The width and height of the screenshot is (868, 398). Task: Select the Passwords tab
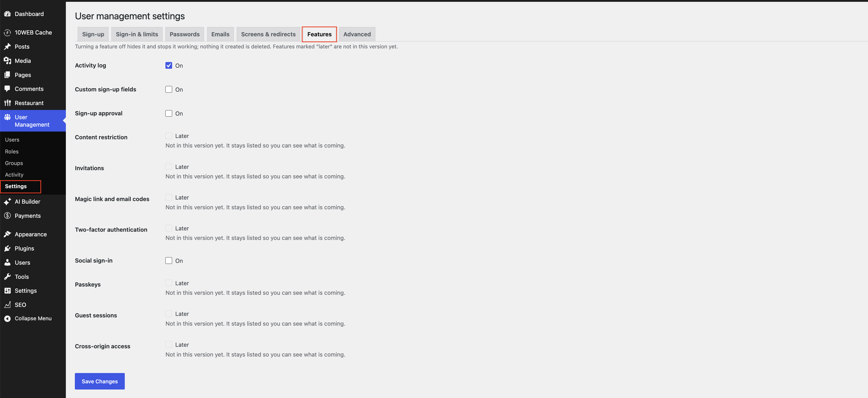click(x=185, y=34)
